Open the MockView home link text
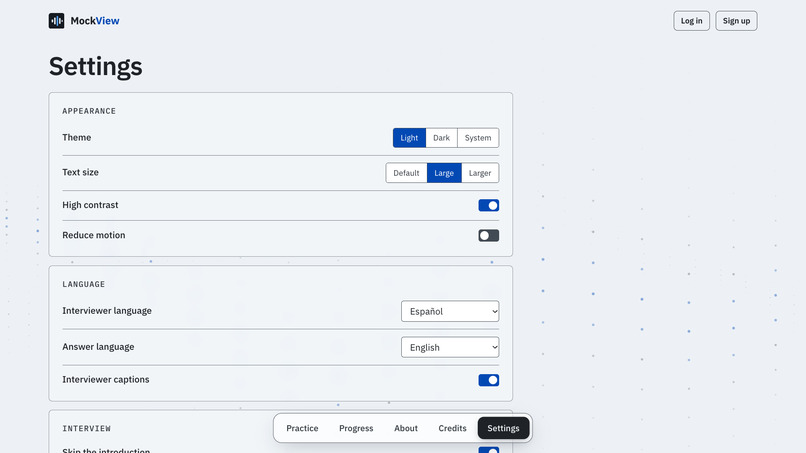 [95, 21]
